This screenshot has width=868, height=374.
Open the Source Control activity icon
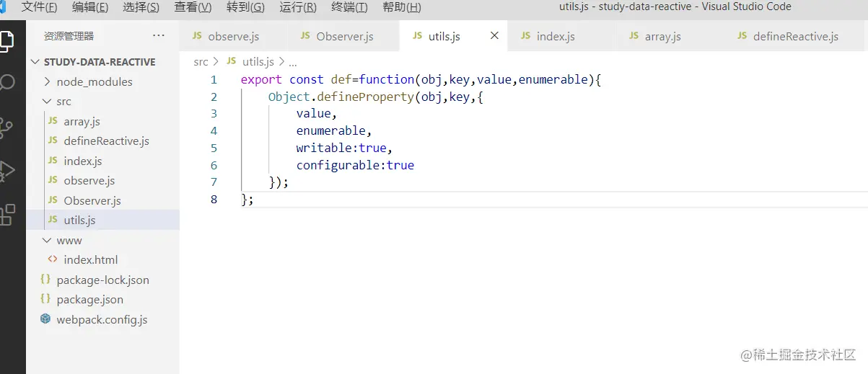click(x=6, y=128)
